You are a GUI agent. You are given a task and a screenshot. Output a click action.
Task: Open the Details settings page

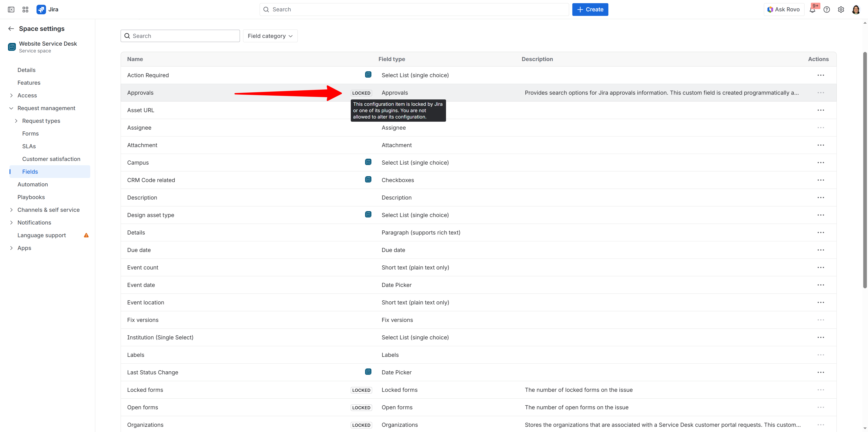point(26,70)
